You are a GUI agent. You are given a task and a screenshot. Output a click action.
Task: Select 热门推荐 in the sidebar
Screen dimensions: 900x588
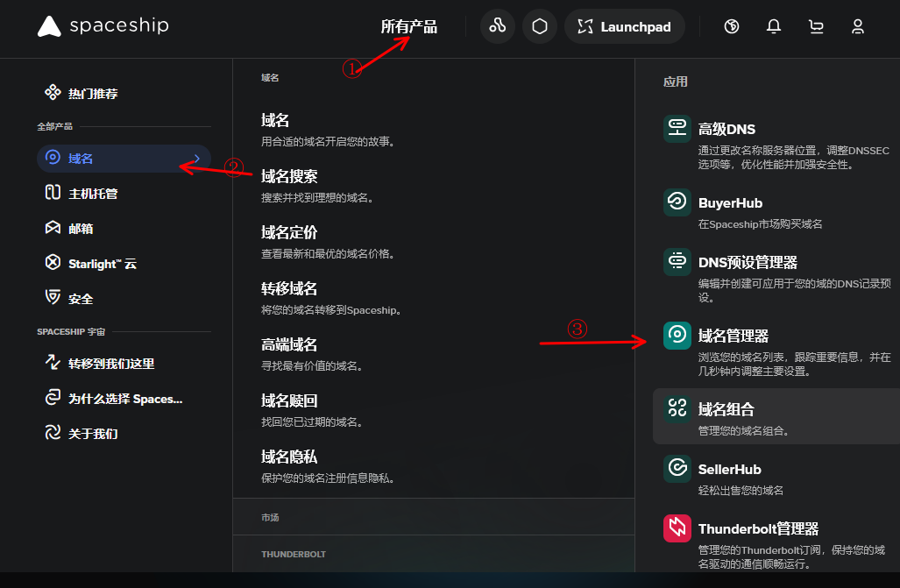pos(93,93)
